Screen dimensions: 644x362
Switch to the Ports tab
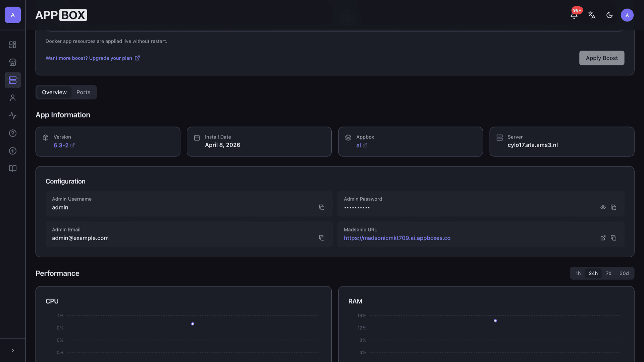pos(83,92)
